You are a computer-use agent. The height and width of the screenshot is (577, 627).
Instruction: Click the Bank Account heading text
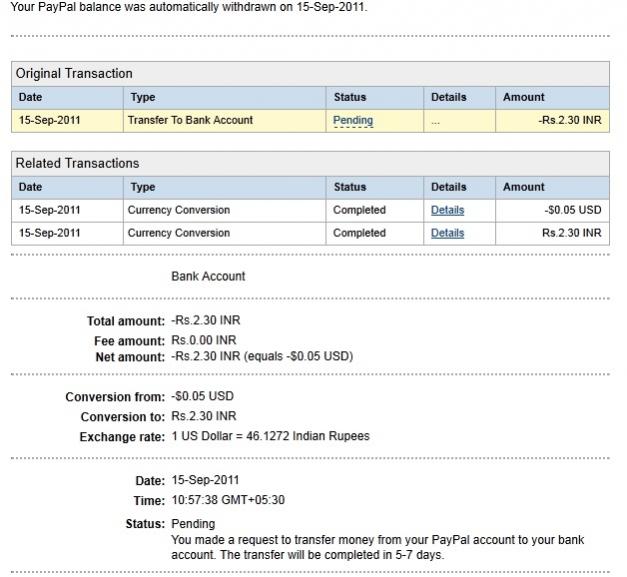click(x=208, y=276)
